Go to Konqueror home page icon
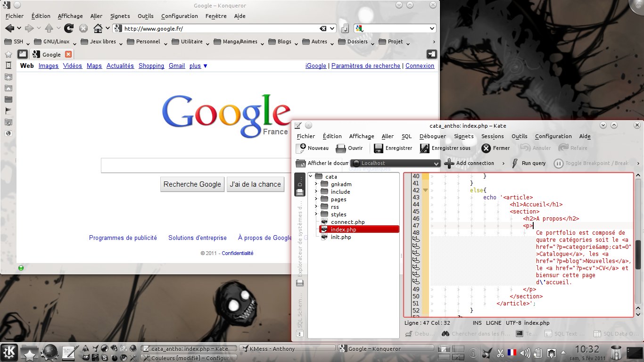The width and height of the screenshot is (644, 362). coord(98,28)
